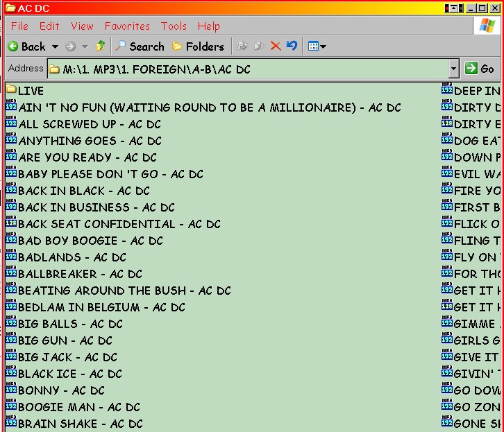Open the Help menu
The width and height of the screenshot is (504, 432).
pos(208,26)
